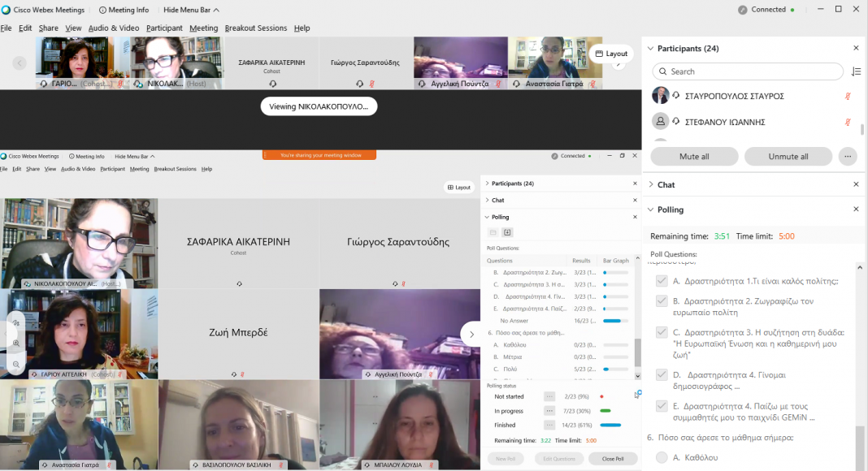
Task: Click the Meeting Info icon in the title bar
Action: (x=103, y=10)
